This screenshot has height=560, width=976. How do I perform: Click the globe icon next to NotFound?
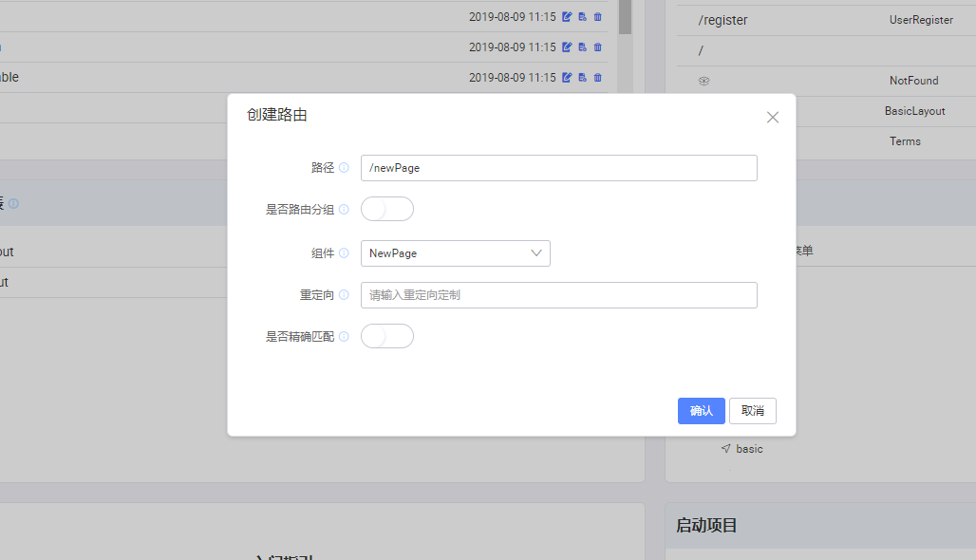click(x=704, y=81)
